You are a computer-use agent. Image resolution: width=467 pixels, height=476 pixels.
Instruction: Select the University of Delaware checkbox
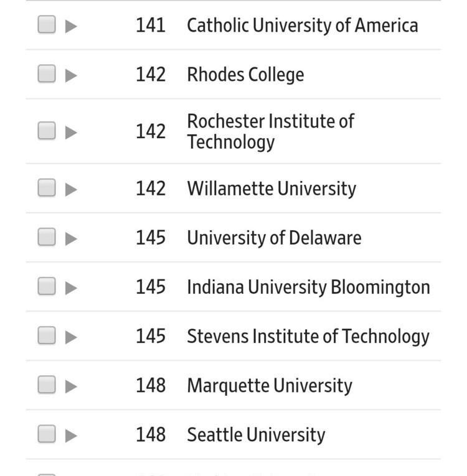(47, 237)
